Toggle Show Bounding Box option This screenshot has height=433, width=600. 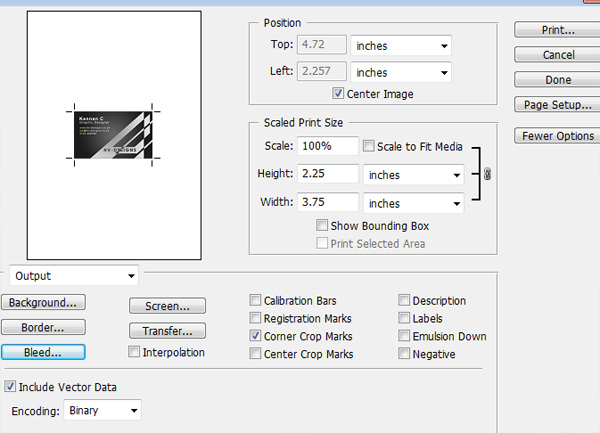tap(322, 226)
